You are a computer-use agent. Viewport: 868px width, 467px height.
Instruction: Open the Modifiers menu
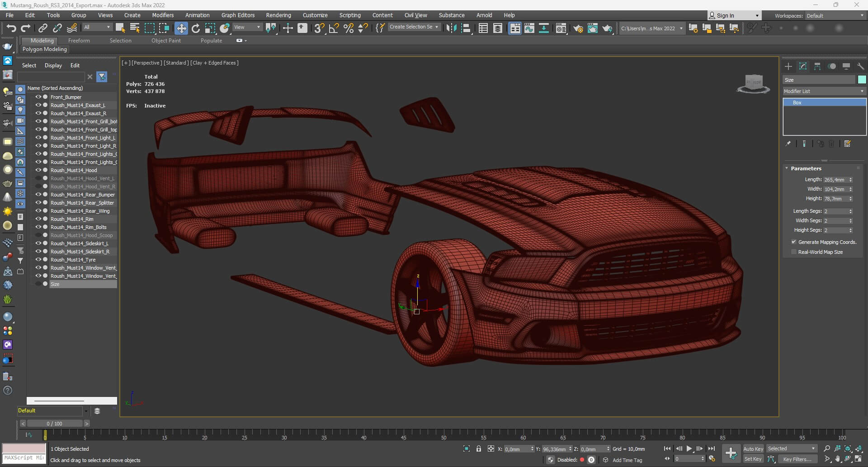point(163,15)
